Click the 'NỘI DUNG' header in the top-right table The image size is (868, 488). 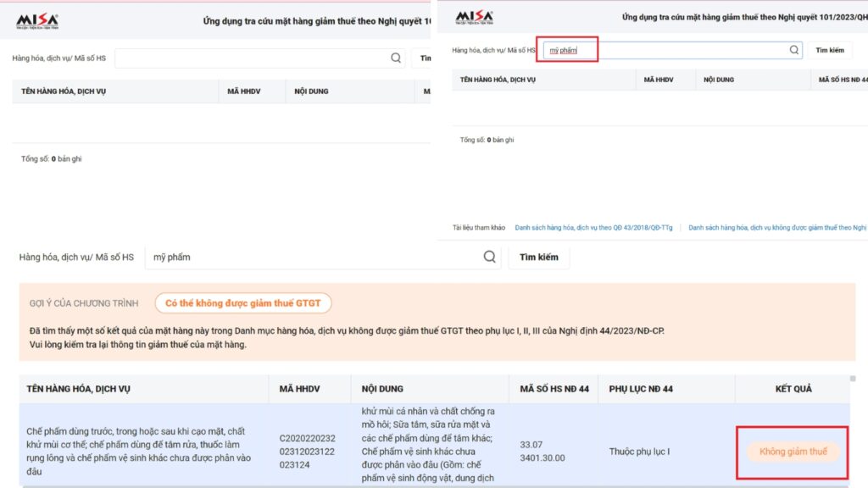(x=719, y=80)
